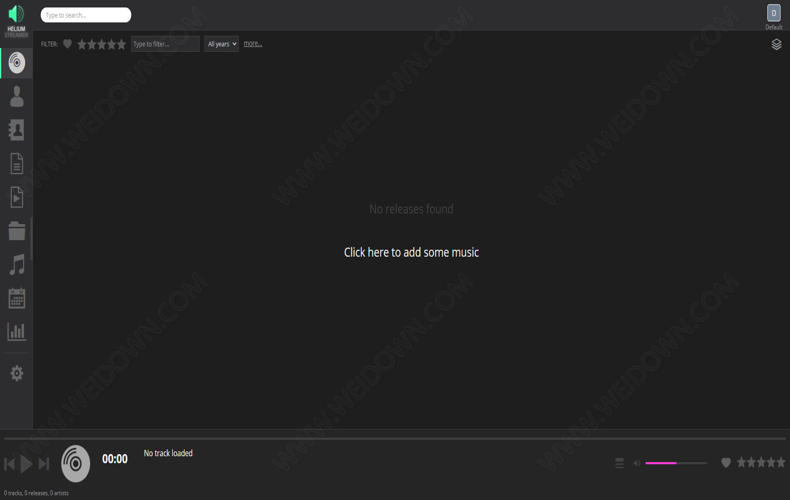Open the address book sidebar icon

coord(16,130)
